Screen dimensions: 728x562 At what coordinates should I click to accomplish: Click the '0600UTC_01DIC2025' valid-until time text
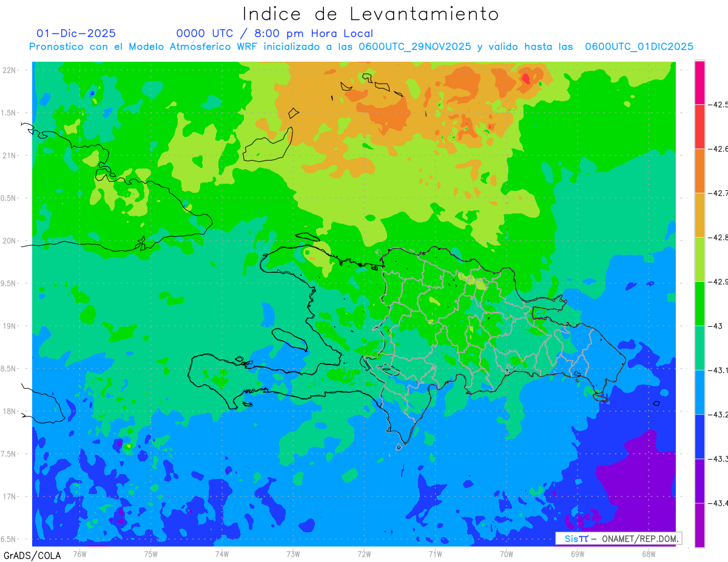tap(639, 47)
